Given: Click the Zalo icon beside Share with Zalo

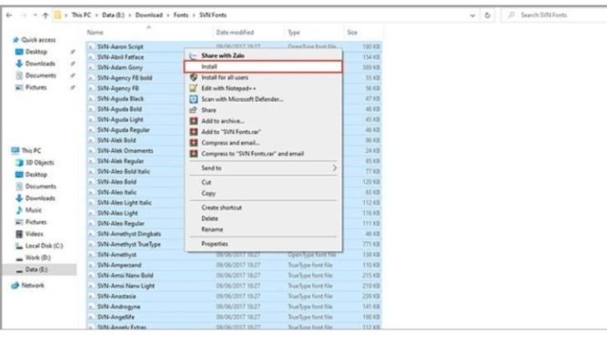Looking at the screenshot, I should tap(193, 56).
